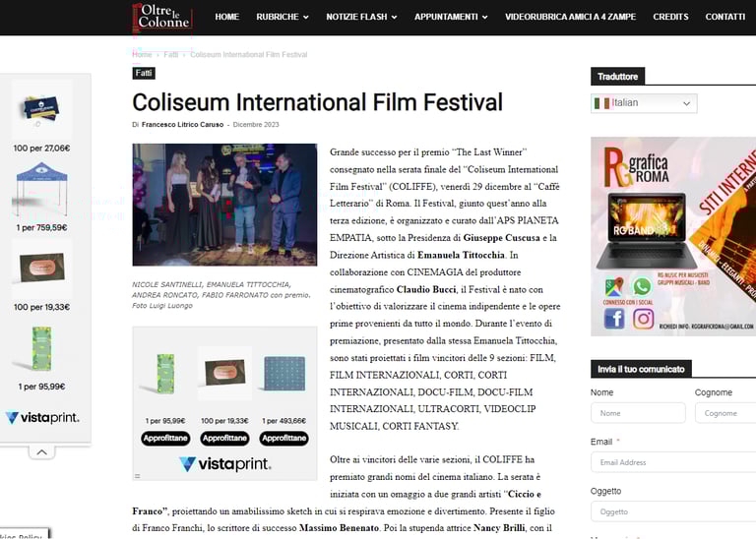
Task: Expand the APPUNTAMENTI dropdown menu
Action: click(451, 17)
